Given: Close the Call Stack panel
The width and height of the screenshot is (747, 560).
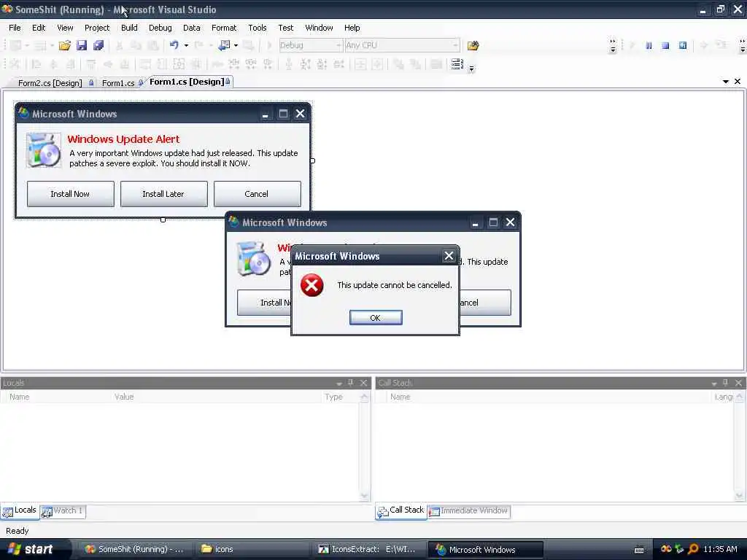Looking at the screenshot, I should pos(738,382).
